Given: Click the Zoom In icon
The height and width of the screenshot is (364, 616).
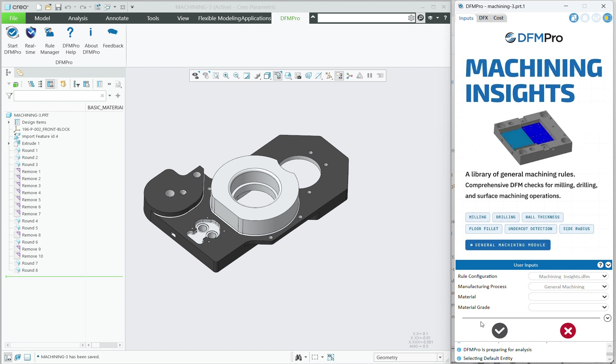Looking at the screenshot, I should click(x=226, y=76).
